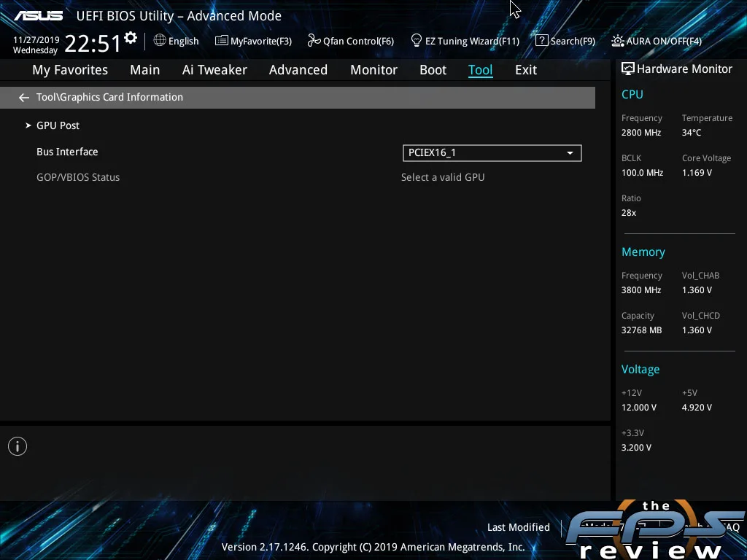Click the CPU section heading
This screenshot has width=747, height=560.
pyautogui.click(x=632, y=94)
